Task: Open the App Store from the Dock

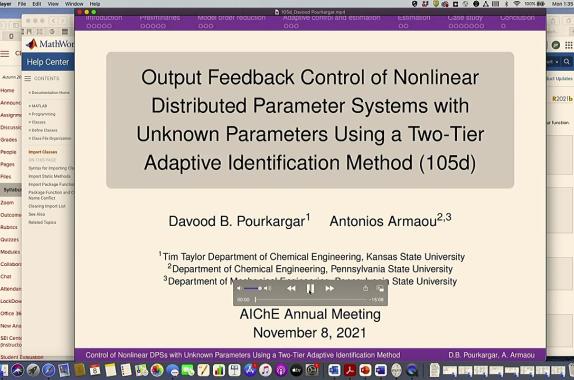Action: pos(250,370)
